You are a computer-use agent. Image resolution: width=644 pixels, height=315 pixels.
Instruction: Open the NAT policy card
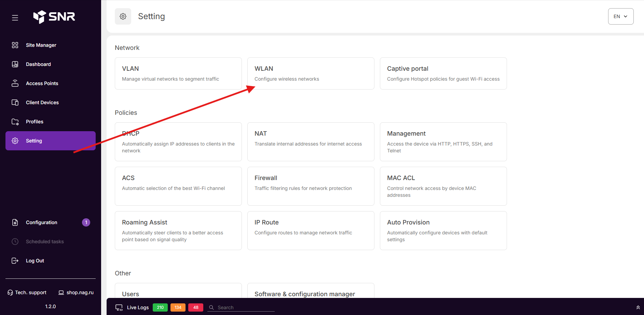pos(311,142)
